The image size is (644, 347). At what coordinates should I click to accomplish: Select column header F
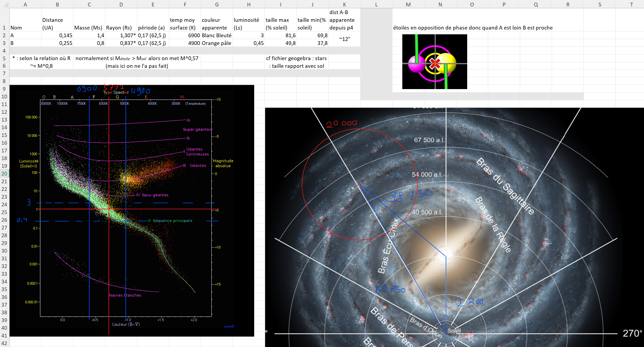coord(185,4)
